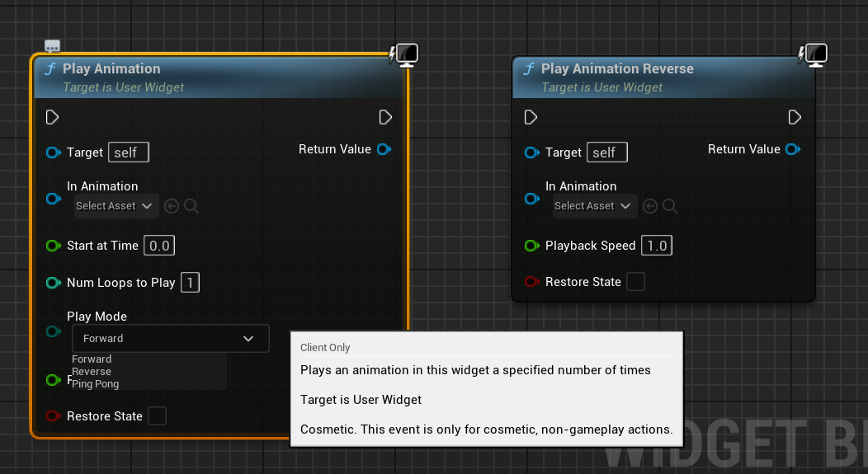868x474 pixels.
Task: Click the use-selected arrow icon in Play Animation Reverse
Action: pos(650,206)
